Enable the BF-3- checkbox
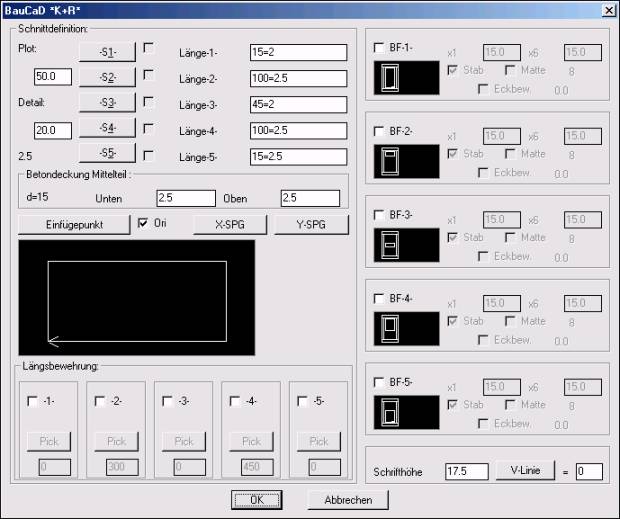The height and width of the screenshot is (519, 620). point(379,215)
